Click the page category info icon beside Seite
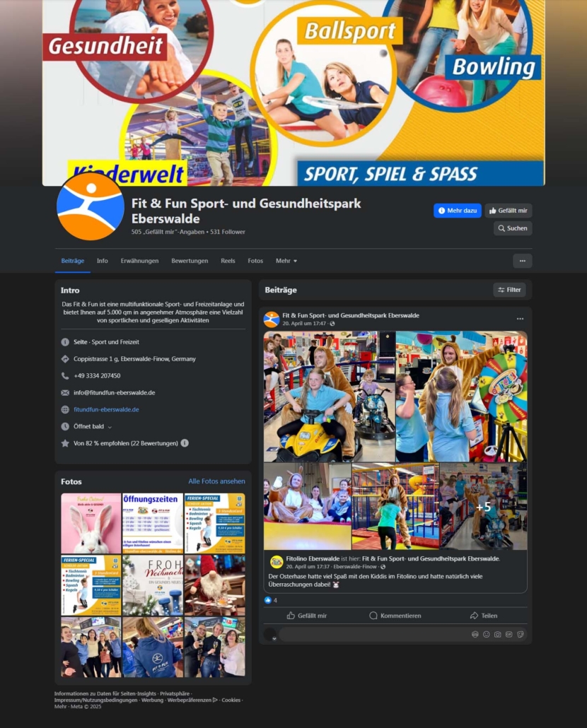The height and width of the screenshot is (728, 587). coord(65,342)
